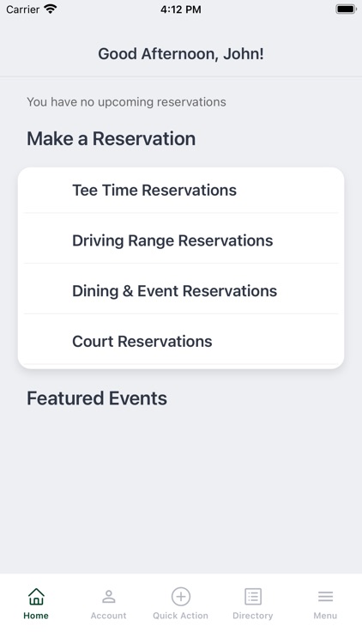
Task: Open Driving Range Reservations
Action: click(x=181, y=240)
